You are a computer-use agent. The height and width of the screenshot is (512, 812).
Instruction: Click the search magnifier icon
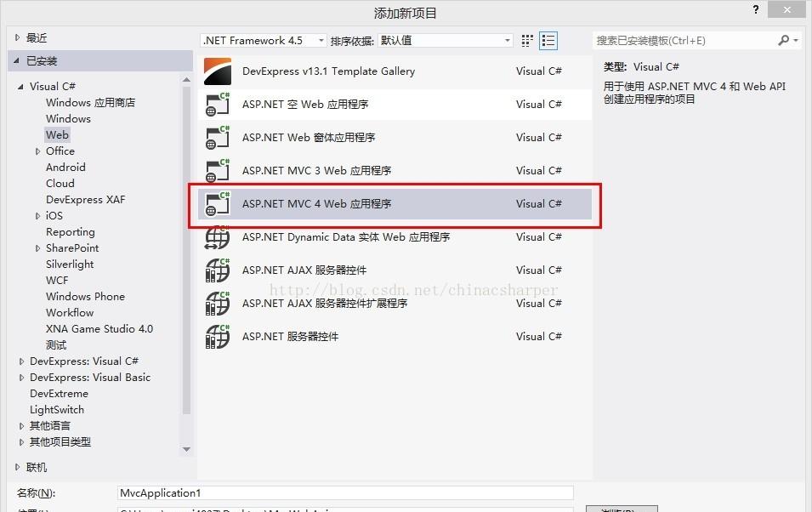(x=784, y=41)
